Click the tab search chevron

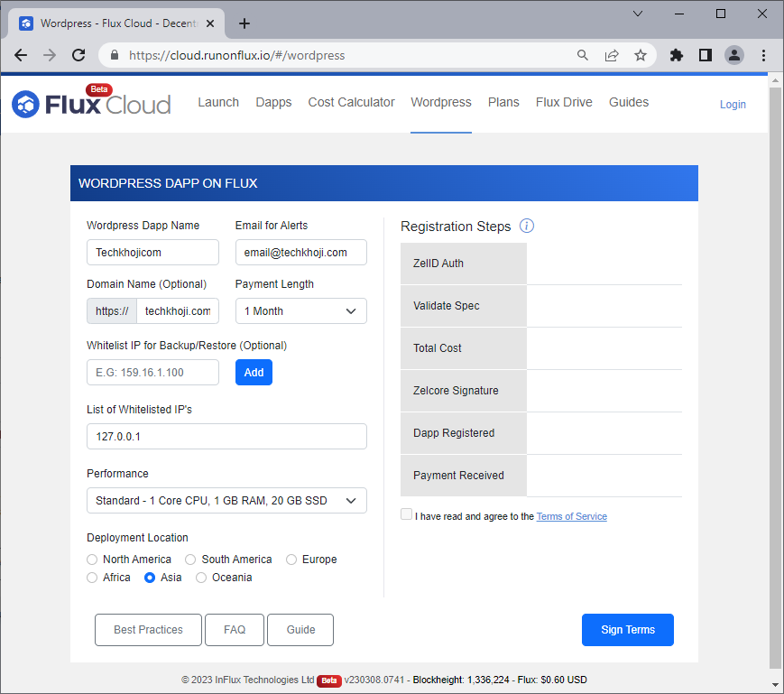click(x=638, y=14)
